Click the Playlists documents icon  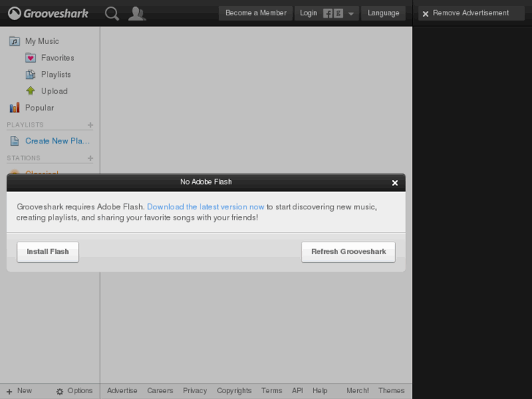click(31, 75)
